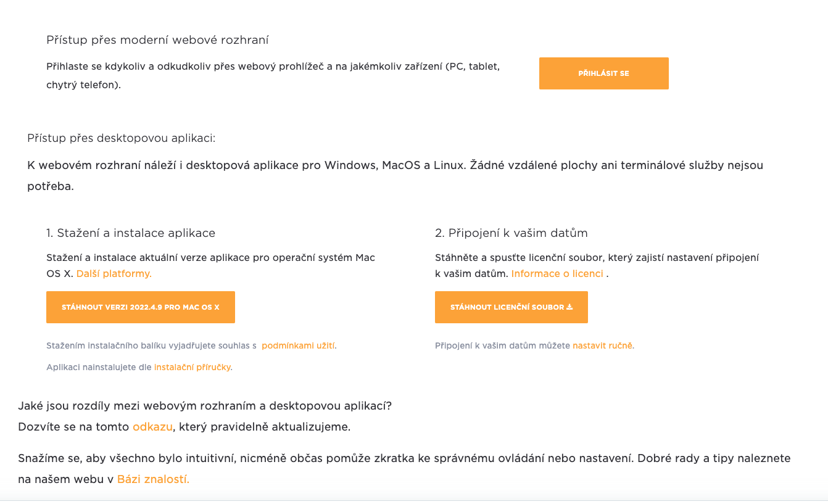Image resolution: width=828 pixels, height=504 pixels.
Task: Click the paragraph starting "K webovém rozhraní náleží"
Action: [395, 165]
